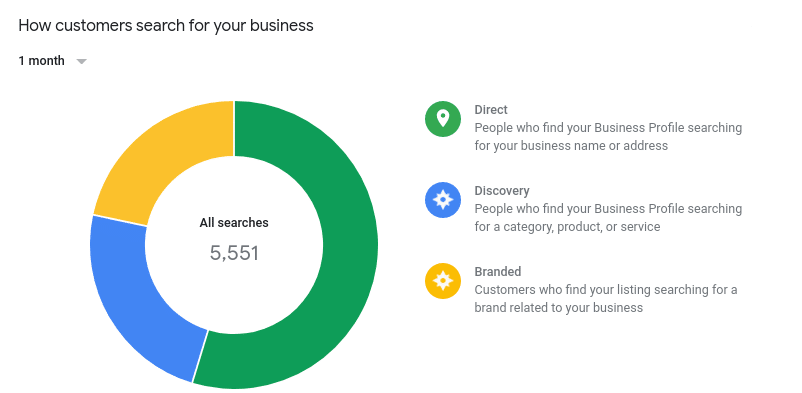802x393 pixels.
Task: Open the 1 month period dropdown
Action: pyautogui.click(x=53, y=61)
